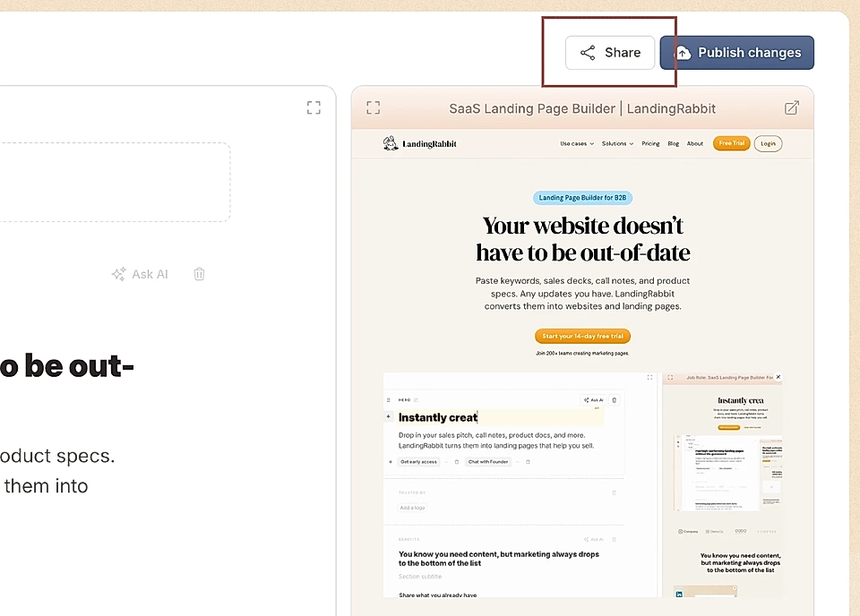Image resolution: width=860 pixels, height=616 pixels.
Task: Click the Landing Page Builder for B2B badge
Action: pos(582,197)
